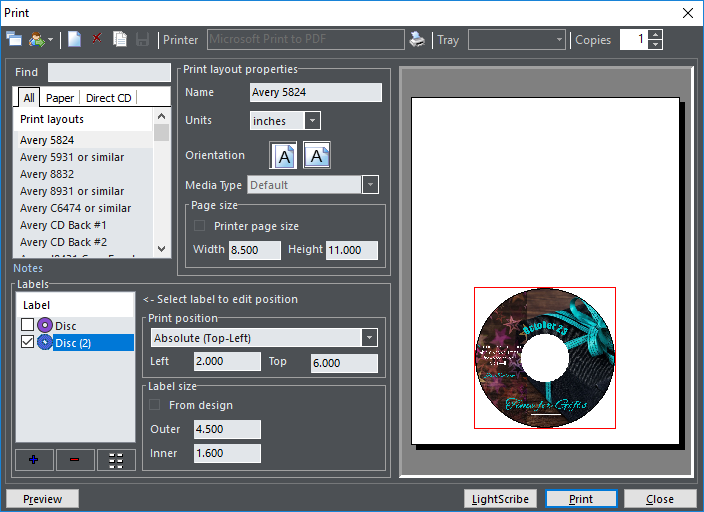704x512 pixels.
Task: Select Avery 5824 layout
Action: tap(84, 140)
